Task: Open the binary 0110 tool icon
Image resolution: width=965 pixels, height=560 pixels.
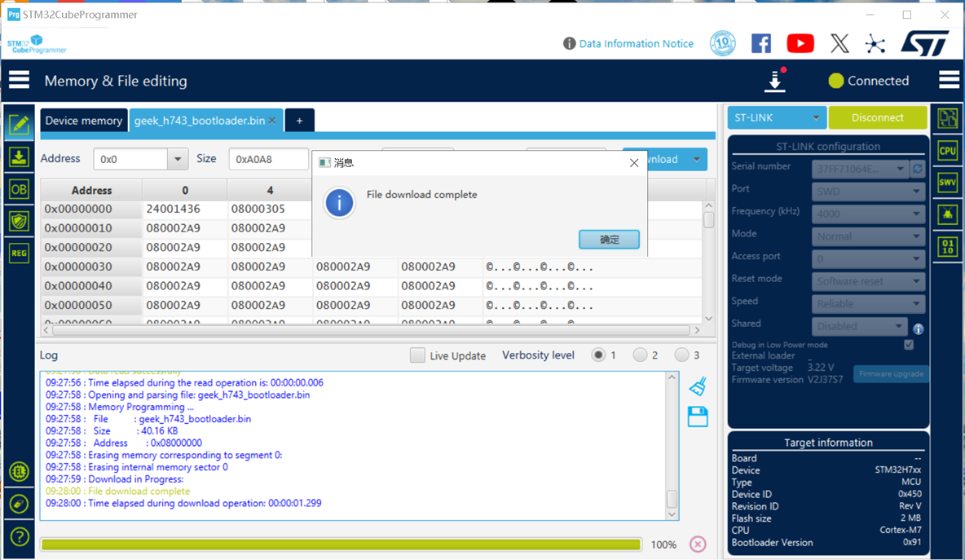Action: (x=948, y=247)
